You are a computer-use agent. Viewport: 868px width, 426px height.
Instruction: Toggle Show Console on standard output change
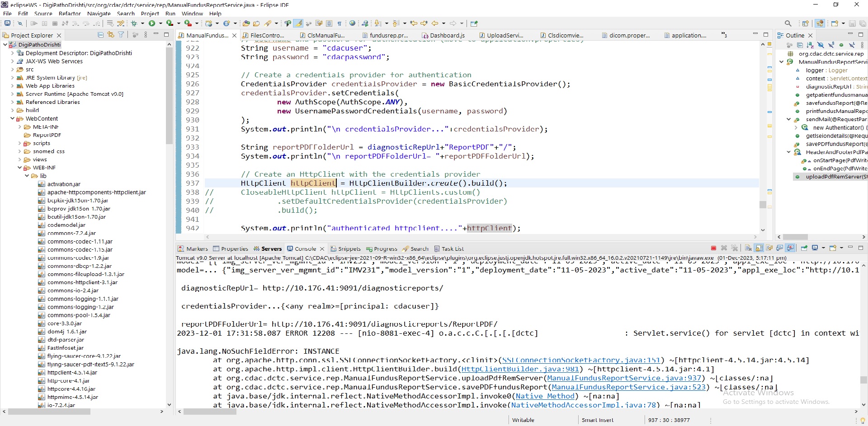click(779, 248)
